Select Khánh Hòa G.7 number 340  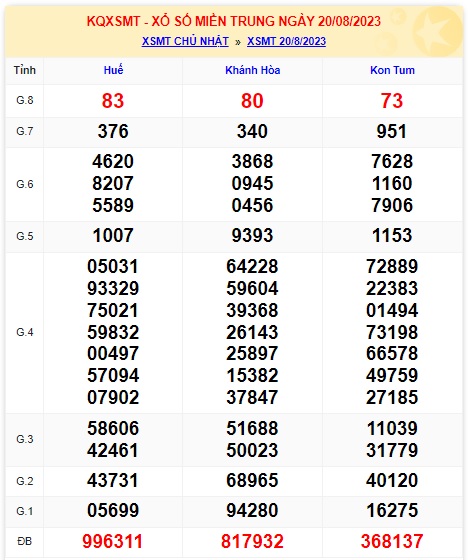tap(252, 131)
